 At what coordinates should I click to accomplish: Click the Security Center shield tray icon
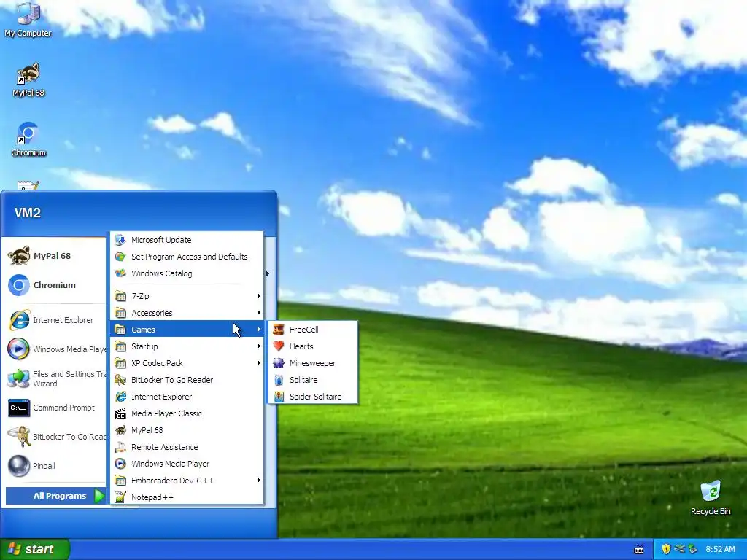pos(666,549)
